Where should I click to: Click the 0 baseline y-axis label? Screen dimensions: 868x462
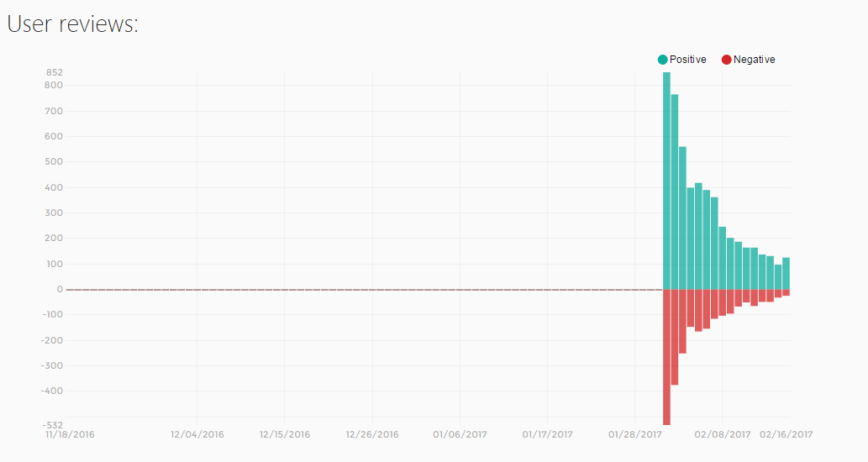[60, 289]
